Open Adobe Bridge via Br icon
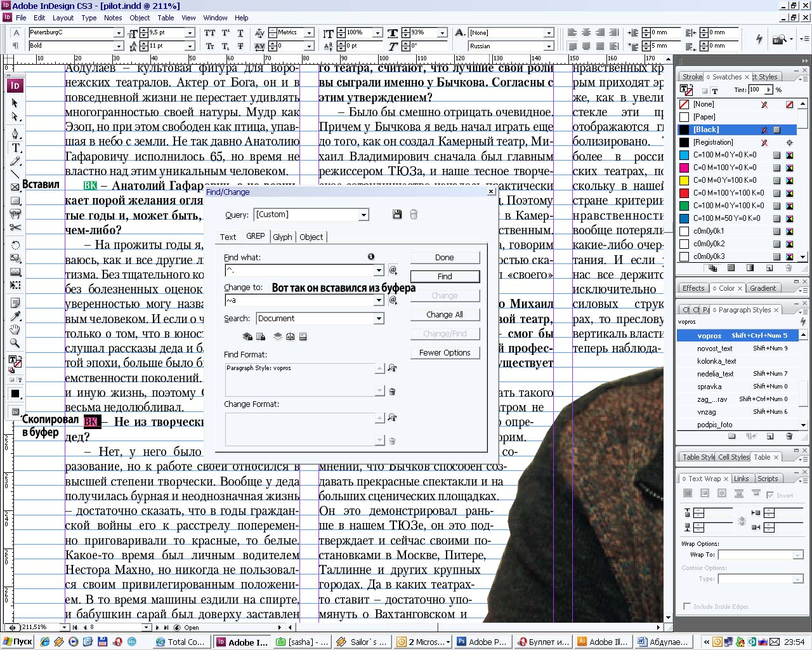The height and width of the screenshot is (650, 812). coord(779,39)
